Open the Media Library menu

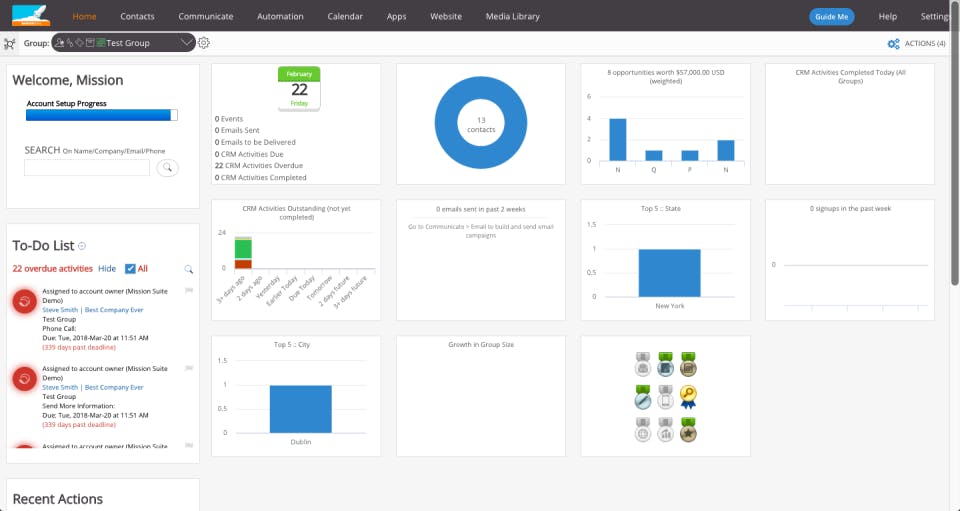[x=512, y=17]
